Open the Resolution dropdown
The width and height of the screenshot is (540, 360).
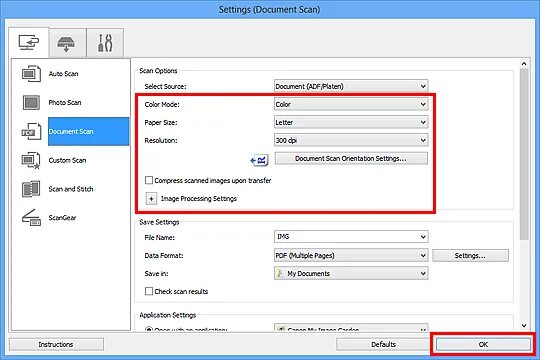[x=351, y=140]
